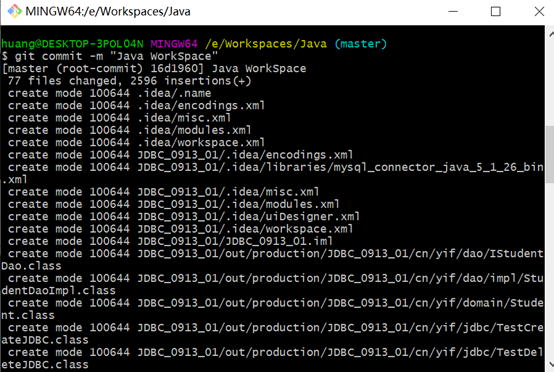Click the branch name (master) in prompt
Image resolution: width=554 pixels, height=372 pixels.
(x=360, y=44)
